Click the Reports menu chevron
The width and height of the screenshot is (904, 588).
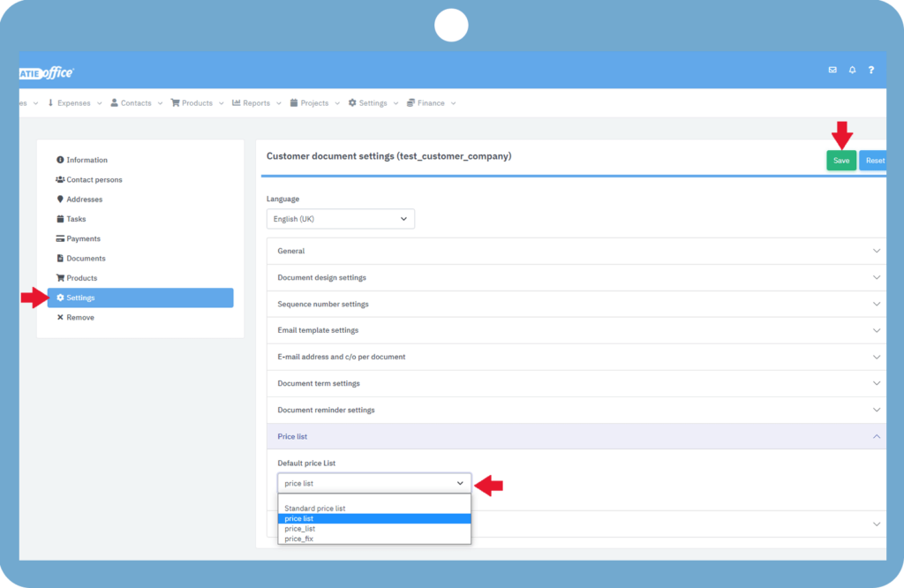(278, 103)
